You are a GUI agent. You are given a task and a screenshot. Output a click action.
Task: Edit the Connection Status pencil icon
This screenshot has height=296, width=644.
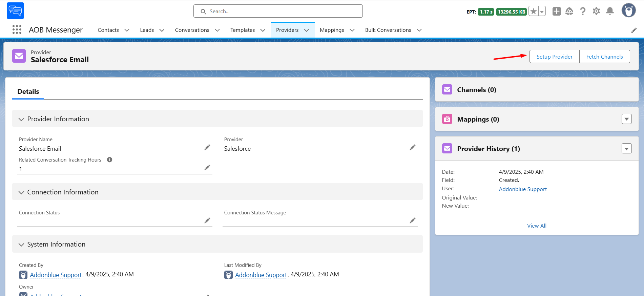(x=207, y=220)
